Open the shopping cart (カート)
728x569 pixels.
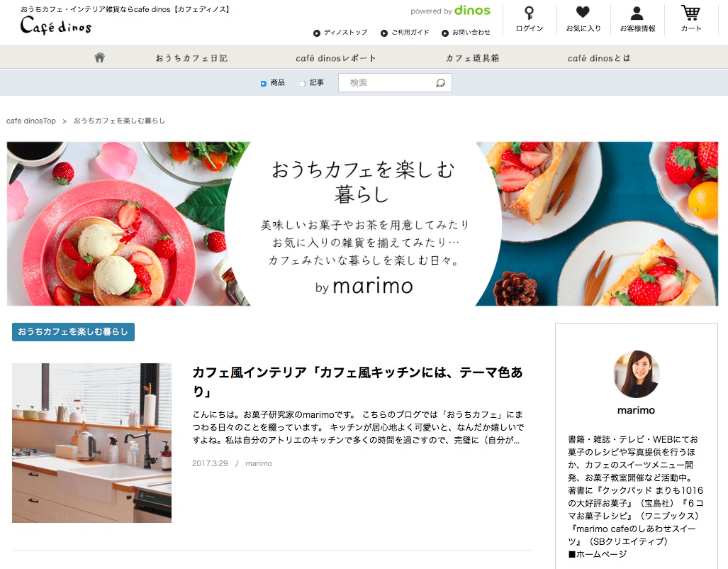click(x=690, y=18)
